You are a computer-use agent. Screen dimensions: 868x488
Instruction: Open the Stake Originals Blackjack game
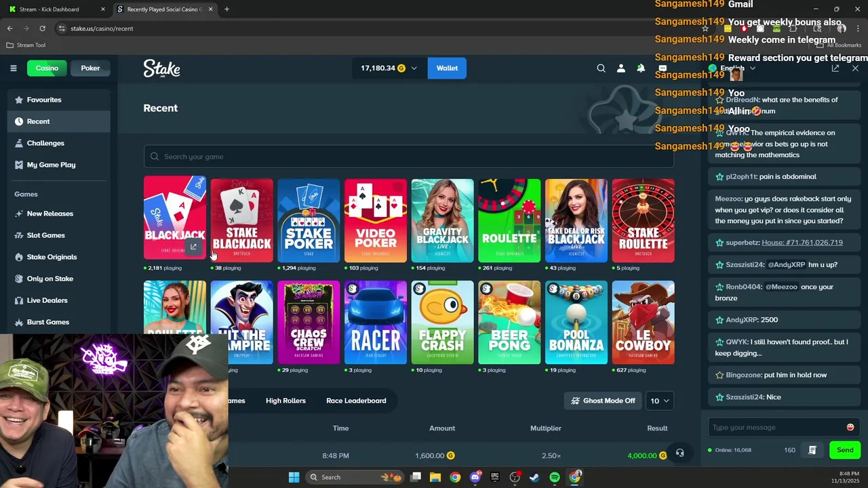pos(174,218)
